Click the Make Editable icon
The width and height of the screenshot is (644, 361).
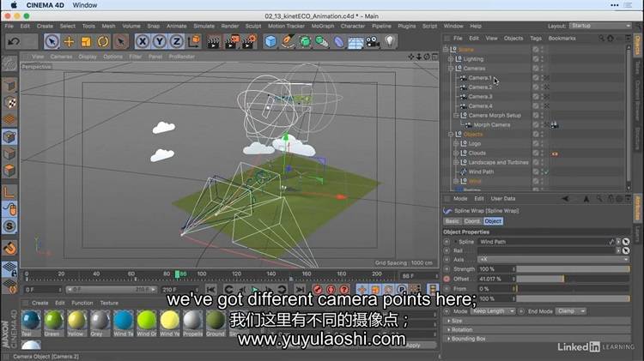point(9,64)
